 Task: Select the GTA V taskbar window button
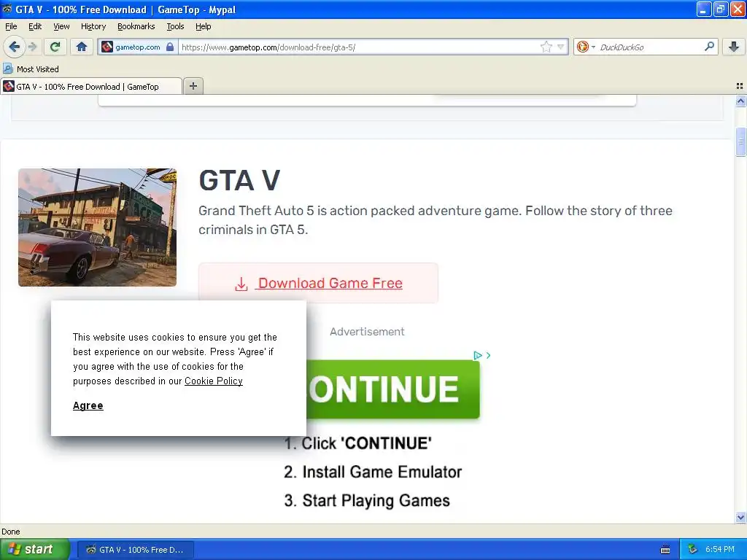point(135,550)
